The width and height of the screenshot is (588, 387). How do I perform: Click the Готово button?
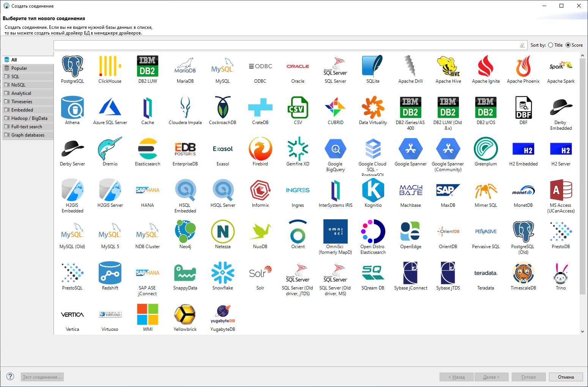click(x=529, y=377)
